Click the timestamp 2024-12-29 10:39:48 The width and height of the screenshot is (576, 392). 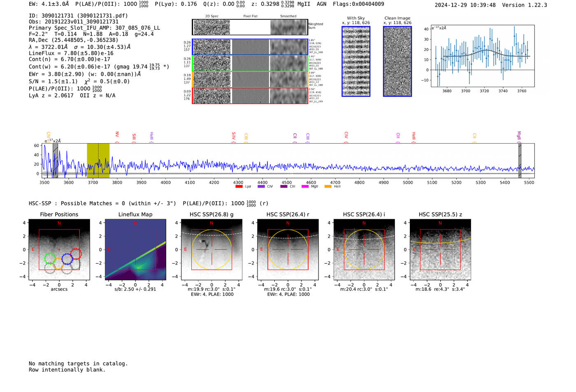click(465, 5)
